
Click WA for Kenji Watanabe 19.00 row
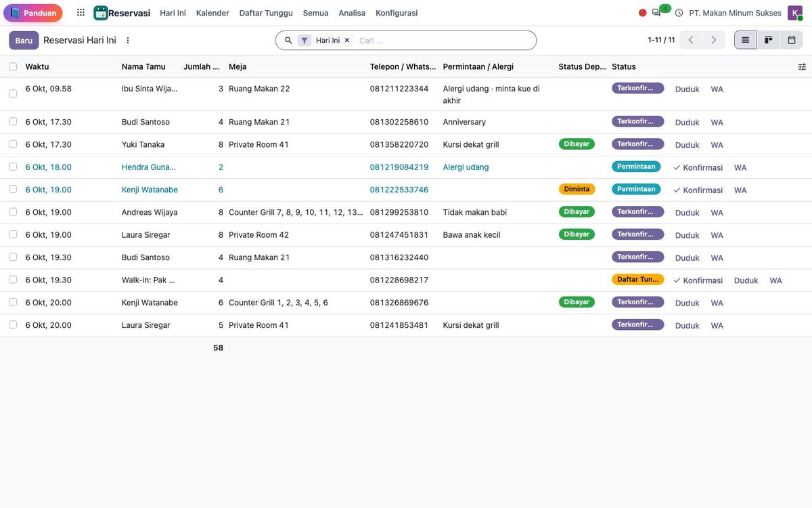[740, 190]
